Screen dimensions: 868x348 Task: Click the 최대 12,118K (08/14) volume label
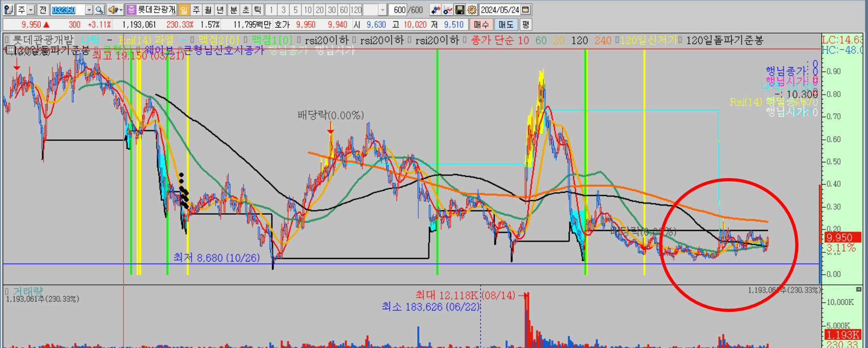[x=465, y=295]
